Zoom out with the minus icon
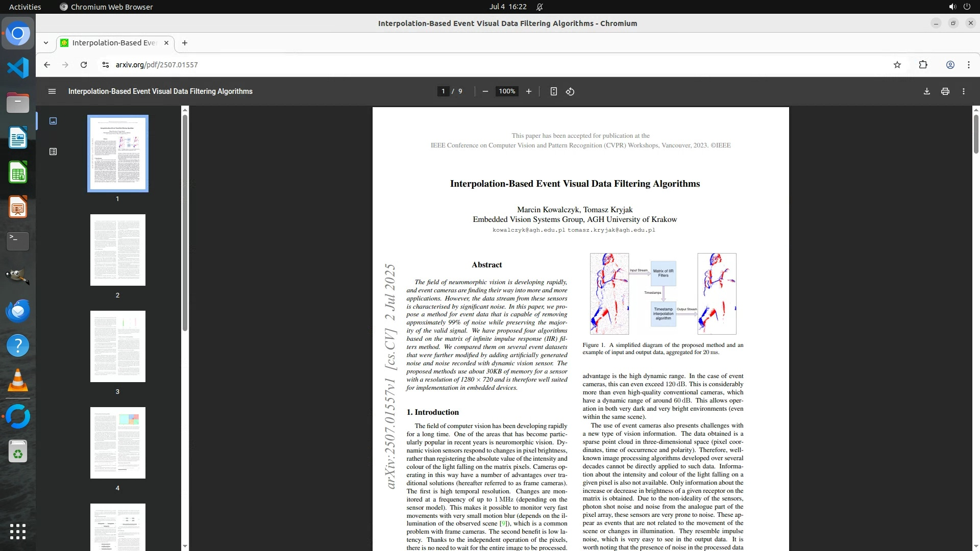 coord(485,91)
